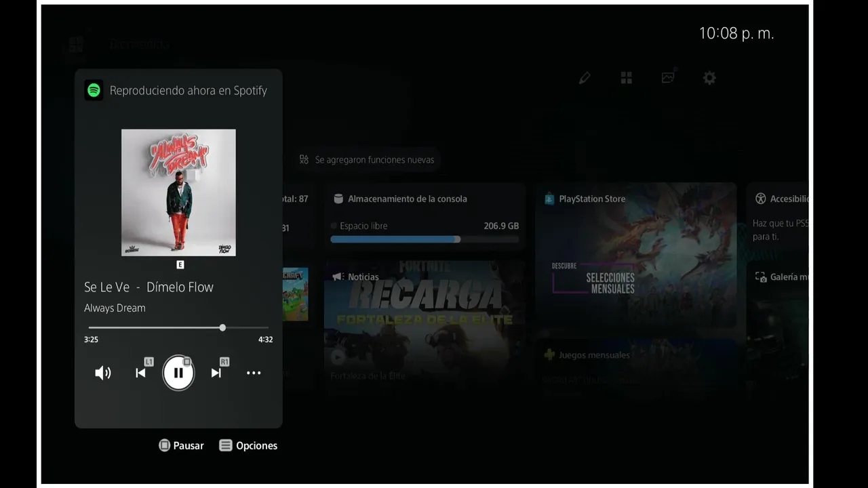Image resolution: width=868 pixels, height=488 pixels.
Task: Open the grid apps icon
Action: tap(627, 78)
